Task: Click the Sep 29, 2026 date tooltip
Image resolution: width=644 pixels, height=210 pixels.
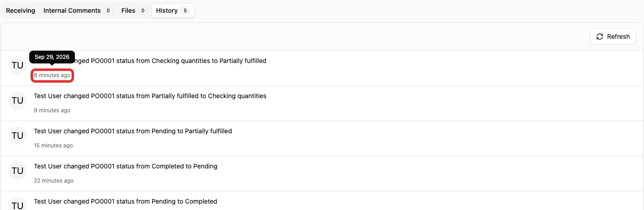Action: [x=52, y=57]
